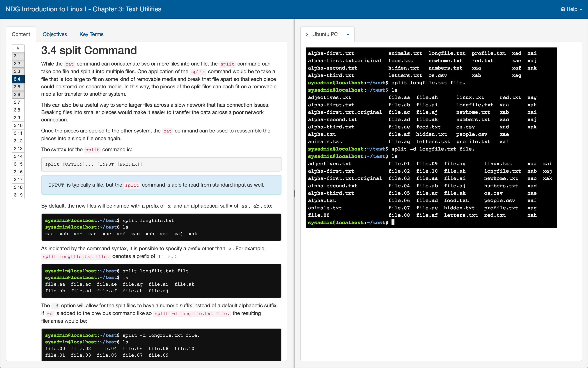Image resolution: width=588 pixels, height=368 pixels.
Task: Switch to the Objectives tab
Action: click(x=55, y=34)
